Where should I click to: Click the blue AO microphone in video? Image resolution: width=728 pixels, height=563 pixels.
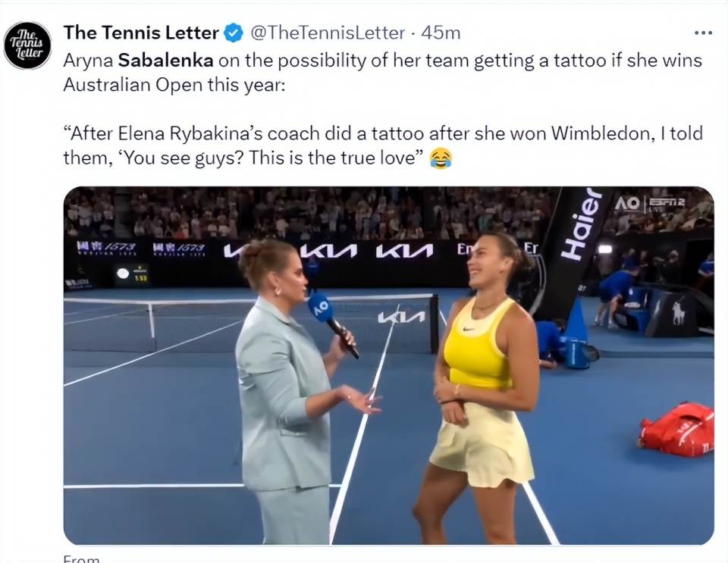320,307
